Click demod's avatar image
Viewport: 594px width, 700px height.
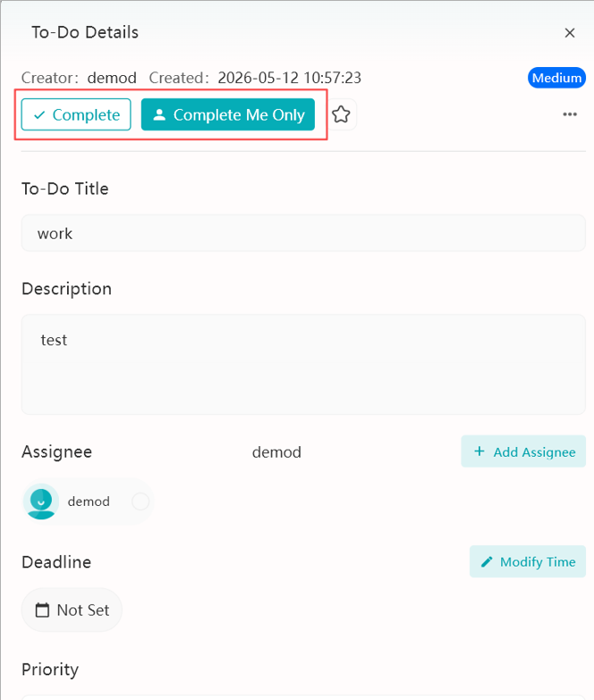(x=41, y=502)
